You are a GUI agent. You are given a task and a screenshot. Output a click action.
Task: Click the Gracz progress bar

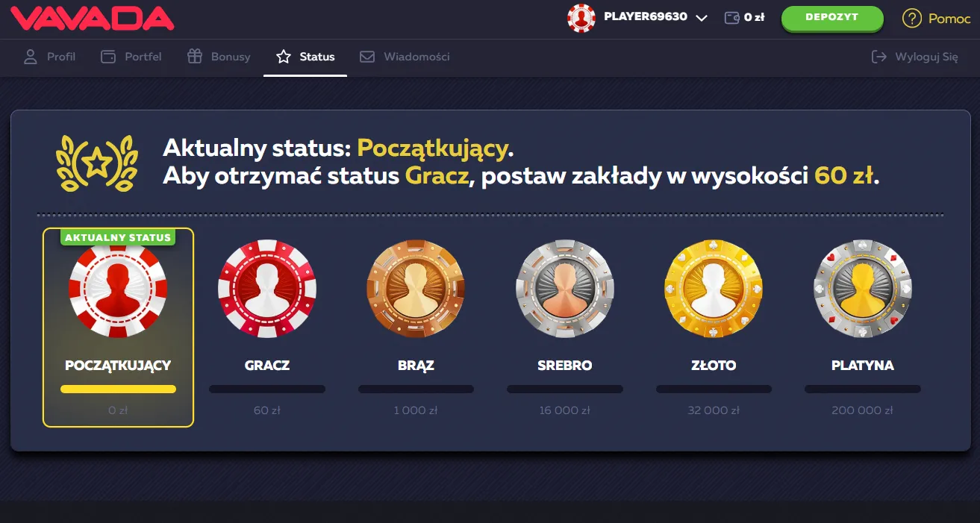tap(267, 389)
